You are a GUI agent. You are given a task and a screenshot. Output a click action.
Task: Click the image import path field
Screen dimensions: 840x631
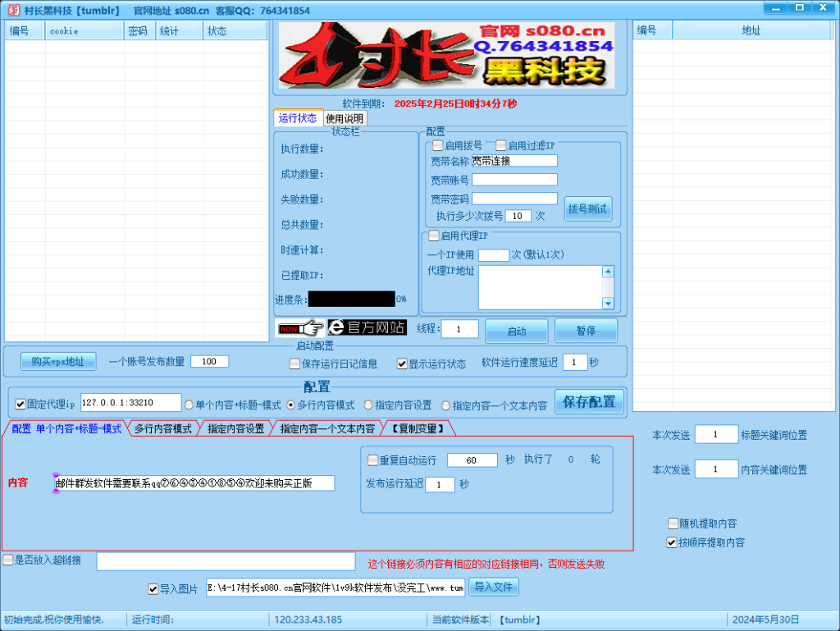coord(336,588)
